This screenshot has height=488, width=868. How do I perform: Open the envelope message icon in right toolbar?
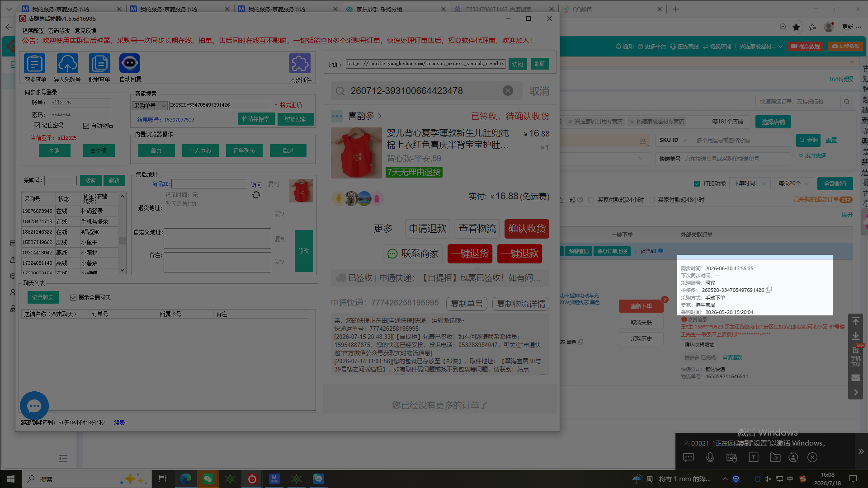(856, 378)
